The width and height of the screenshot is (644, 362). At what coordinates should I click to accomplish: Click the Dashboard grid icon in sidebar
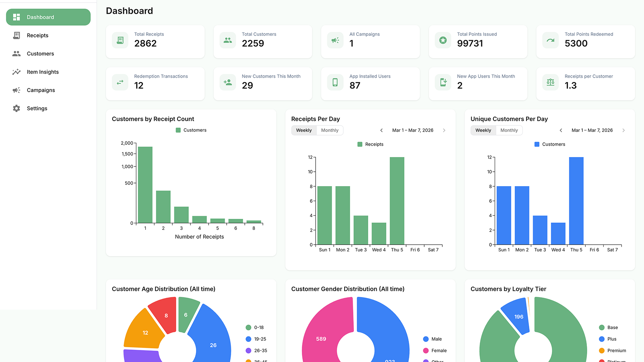pos(17,17)
